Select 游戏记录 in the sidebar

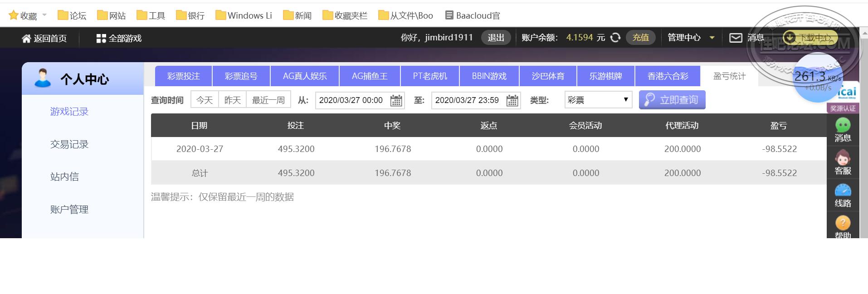pos(69,112)
